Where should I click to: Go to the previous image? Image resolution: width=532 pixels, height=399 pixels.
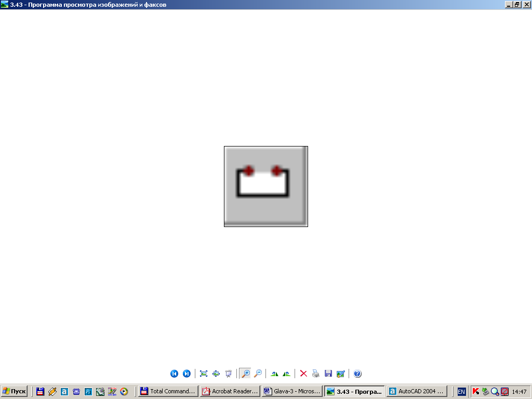[x=174, y=374]
